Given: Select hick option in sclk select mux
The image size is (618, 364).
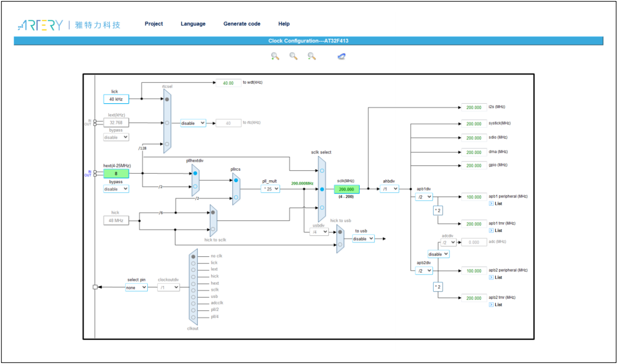Looking at the screenshot, I should [322, 208].
